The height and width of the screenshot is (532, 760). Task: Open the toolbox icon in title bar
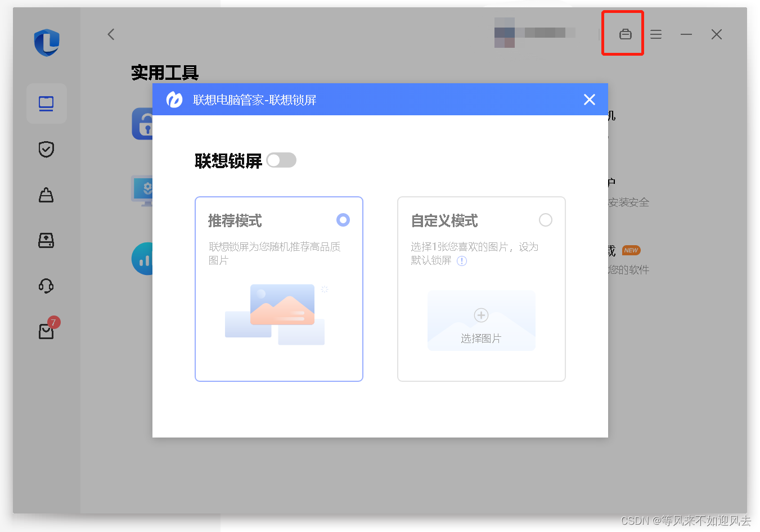click(626, 34)
